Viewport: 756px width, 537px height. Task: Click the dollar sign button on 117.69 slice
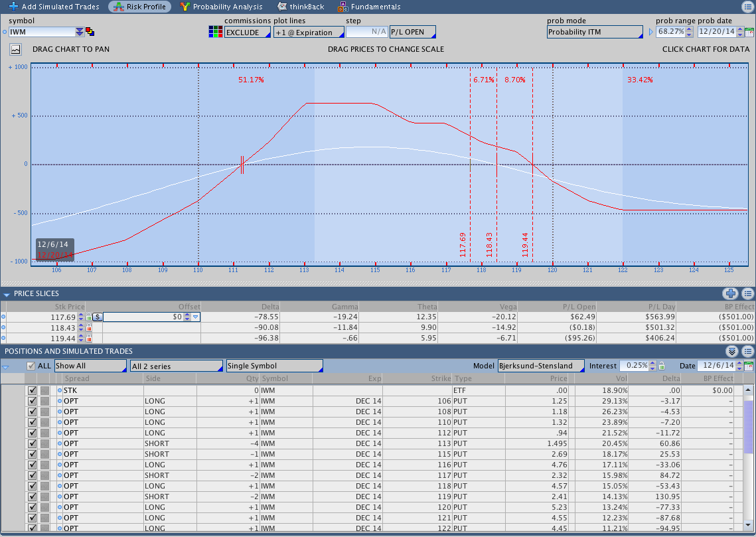tap(98, 317)
